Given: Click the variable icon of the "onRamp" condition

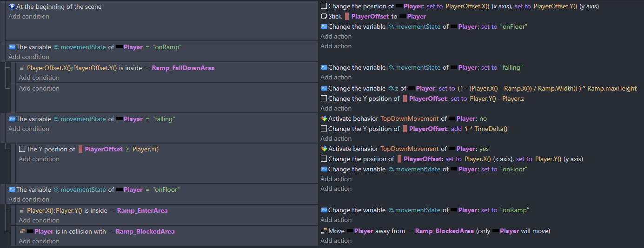Looking at the screenshot, I should [12, 47].
